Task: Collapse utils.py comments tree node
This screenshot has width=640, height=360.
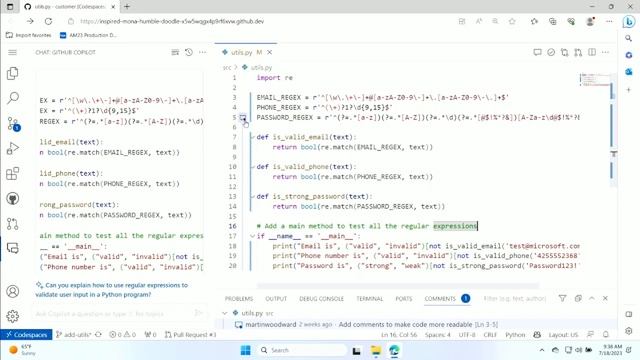Action: (x=224, y=313)
